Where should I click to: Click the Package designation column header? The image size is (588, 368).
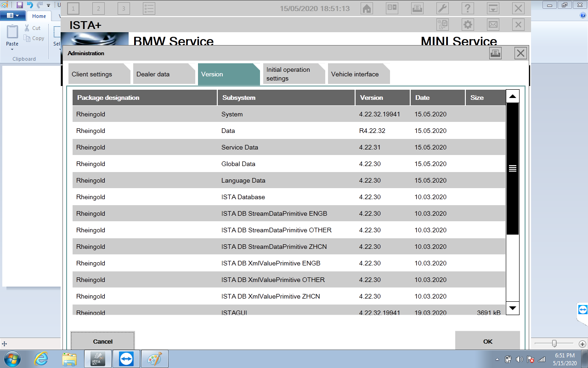point(144,98)
